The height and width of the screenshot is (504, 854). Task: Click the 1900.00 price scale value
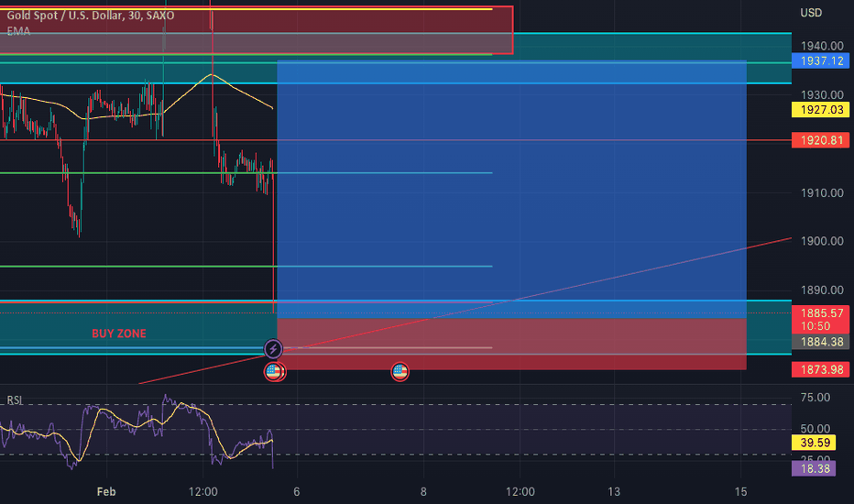[x=822, y=241]
